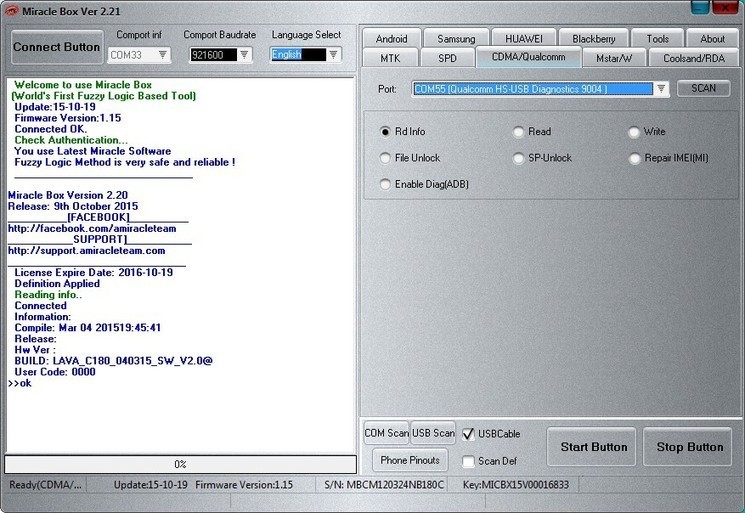Click the English language field
Viewport: 745px width, 513px height.
[299, 55]
